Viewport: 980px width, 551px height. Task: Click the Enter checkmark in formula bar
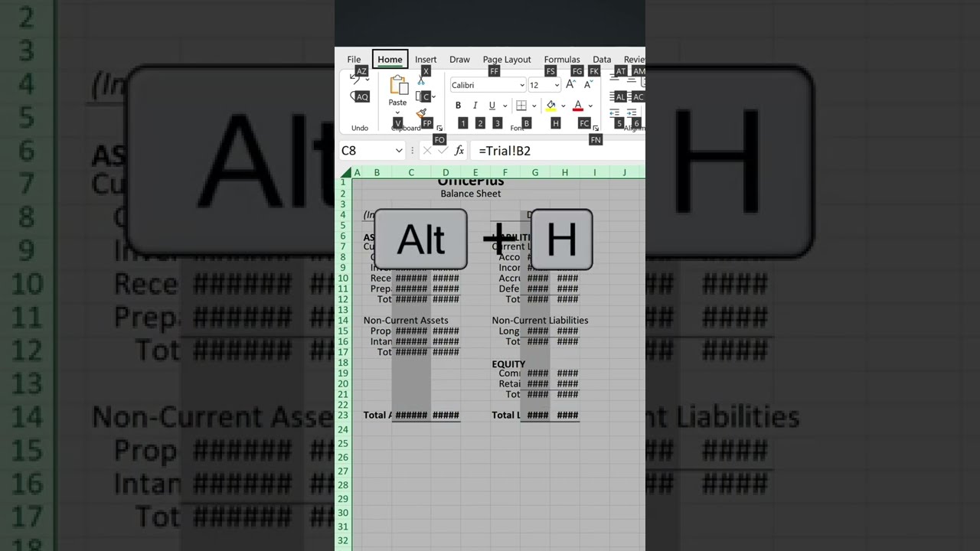point(443,151)
